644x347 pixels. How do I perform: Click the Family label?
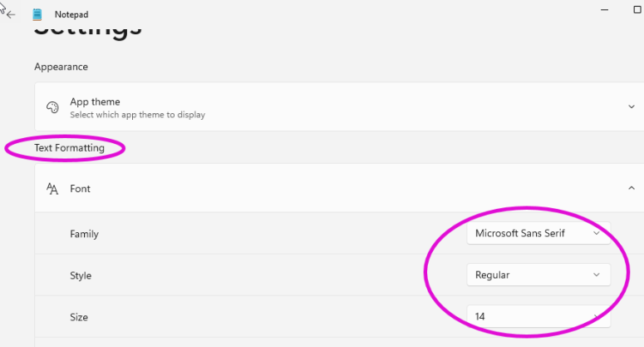84,234
